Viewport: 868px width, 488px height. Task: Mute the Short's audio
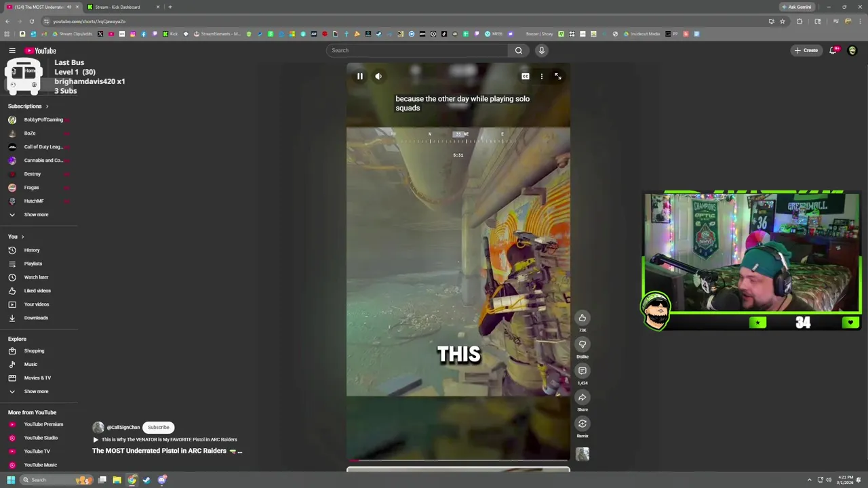point(378,77)
